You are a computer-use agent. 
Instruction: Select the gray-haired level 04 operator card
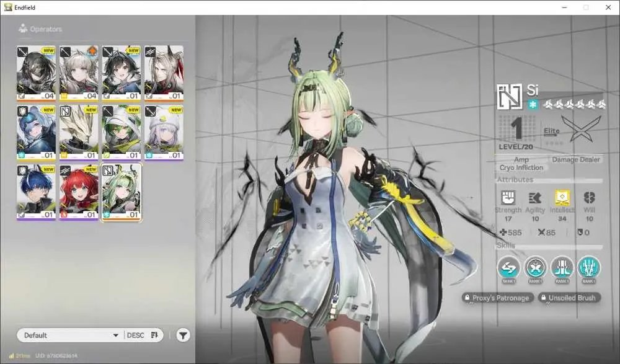[79, 73]
